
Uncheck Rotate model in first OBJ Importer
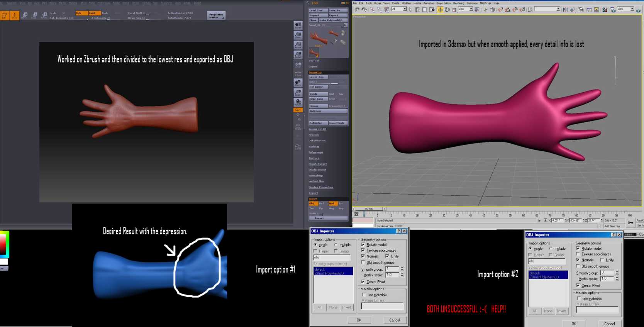[x=363, y=245]
